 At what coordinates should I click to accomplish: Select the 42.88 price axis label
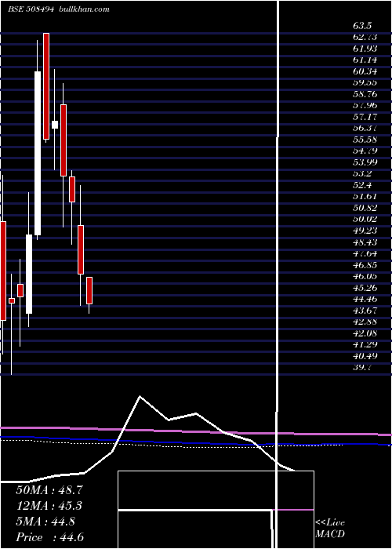coord(365,322)
